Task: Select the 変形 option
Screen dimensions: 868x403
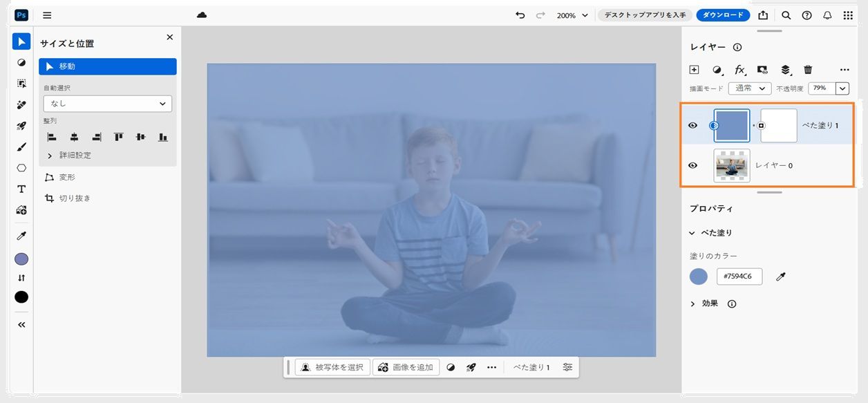Action: 60,178
